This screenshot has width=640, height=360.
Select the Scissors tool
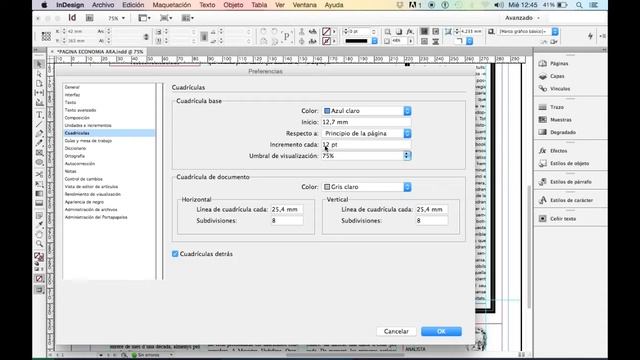39,174
